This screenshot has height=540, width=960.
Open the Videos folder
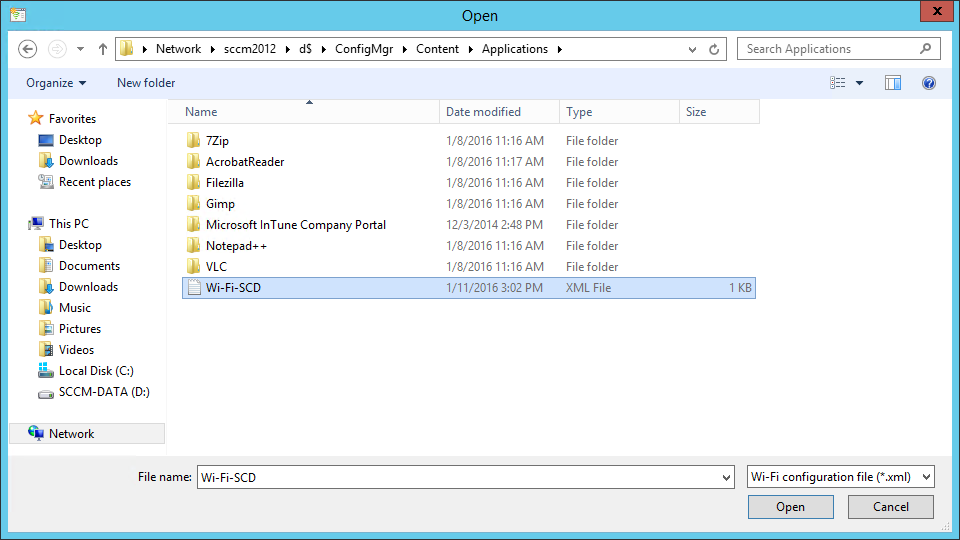[x=76, y=350]
